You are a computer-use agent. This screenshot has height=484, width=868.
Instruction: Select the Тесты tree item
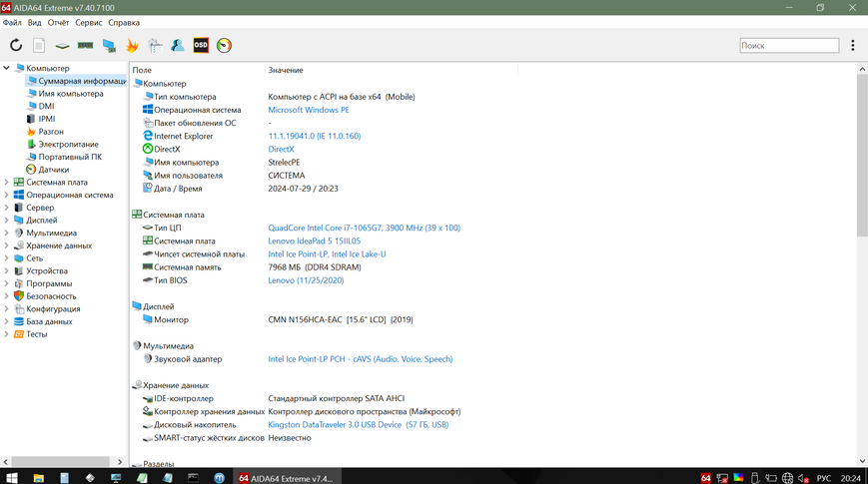click(37, 334)
